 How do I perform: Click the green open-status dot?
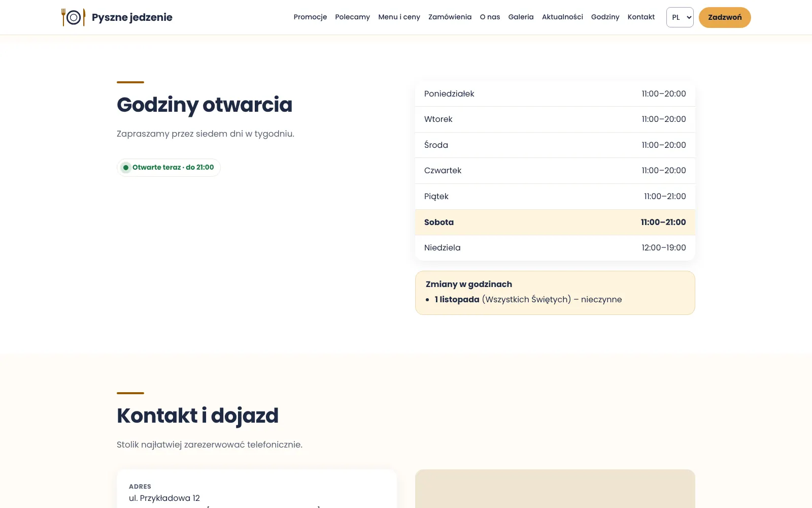126,168
